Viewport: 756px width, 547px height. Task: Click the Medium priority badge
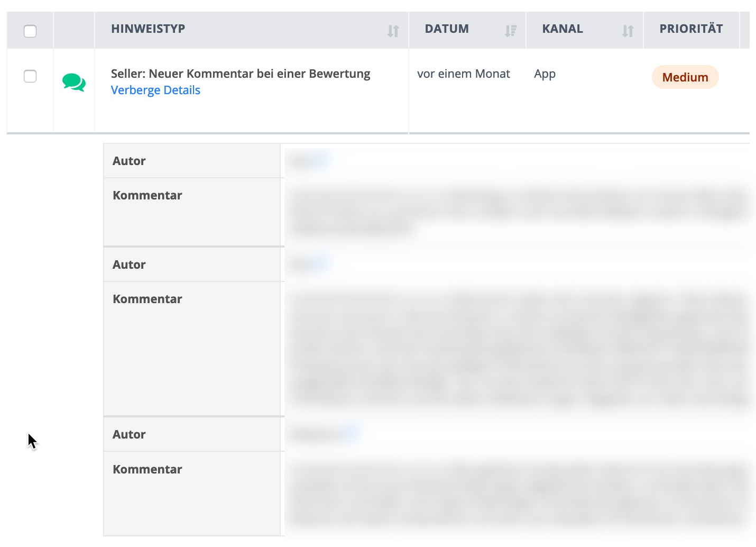tap(685, 77)
